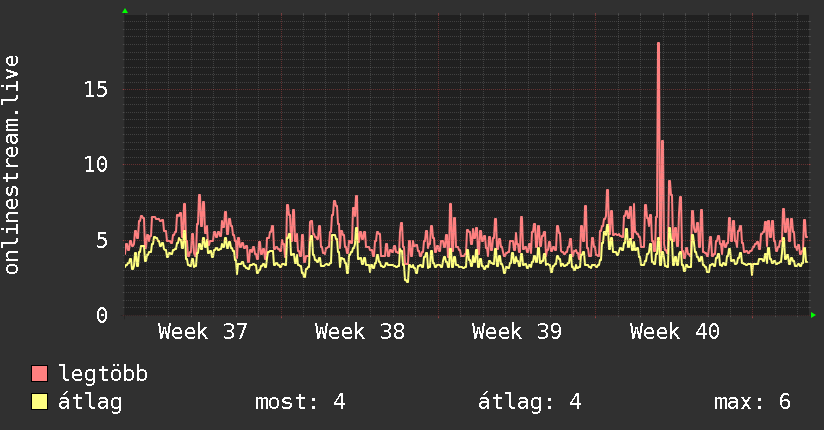Click the yellow átlag legend swatch

(x=39, y=402)
